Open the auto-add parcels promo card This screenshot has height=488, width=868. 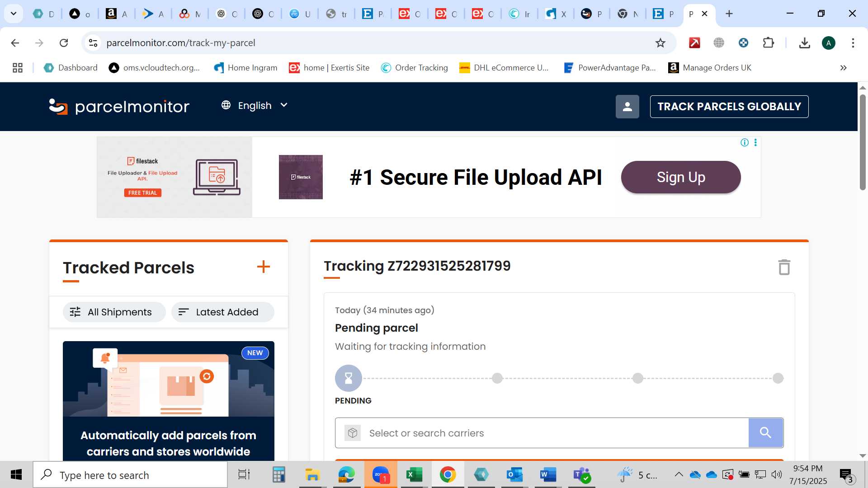coord(169,401)
